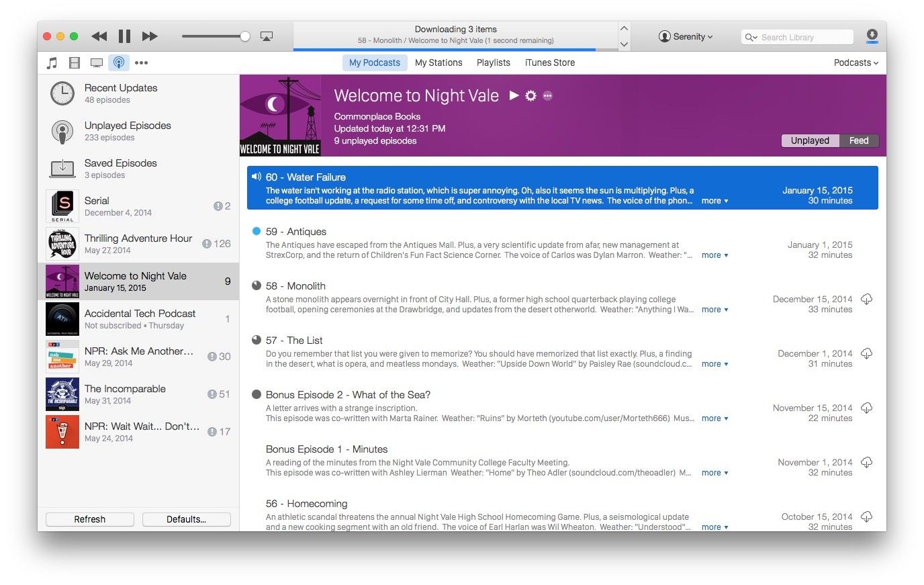Switch to the My Stations tab
This screenshot has width=924, height=585.
click(438, 62)
